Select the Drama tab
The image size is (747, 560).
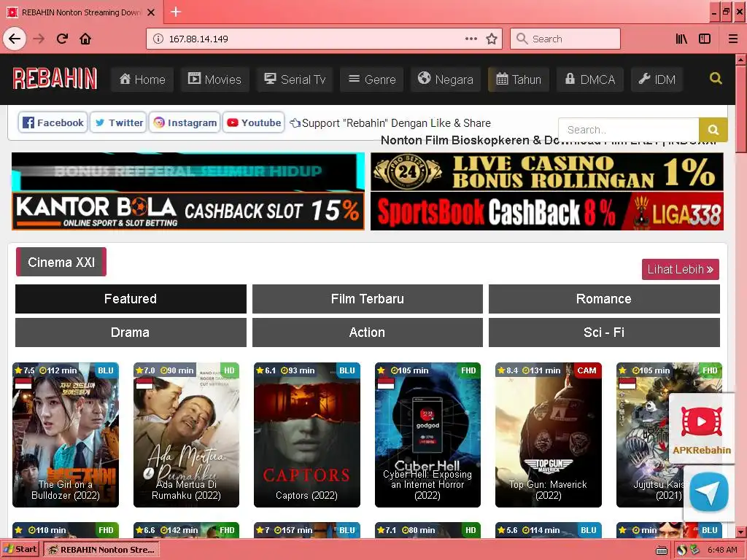click(131, 332)
